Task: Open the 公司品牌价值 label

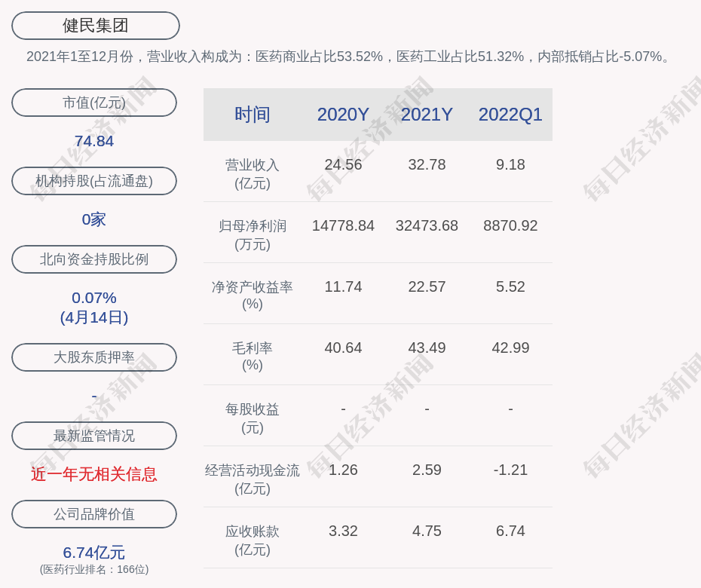Action: (x=94, y=514)
